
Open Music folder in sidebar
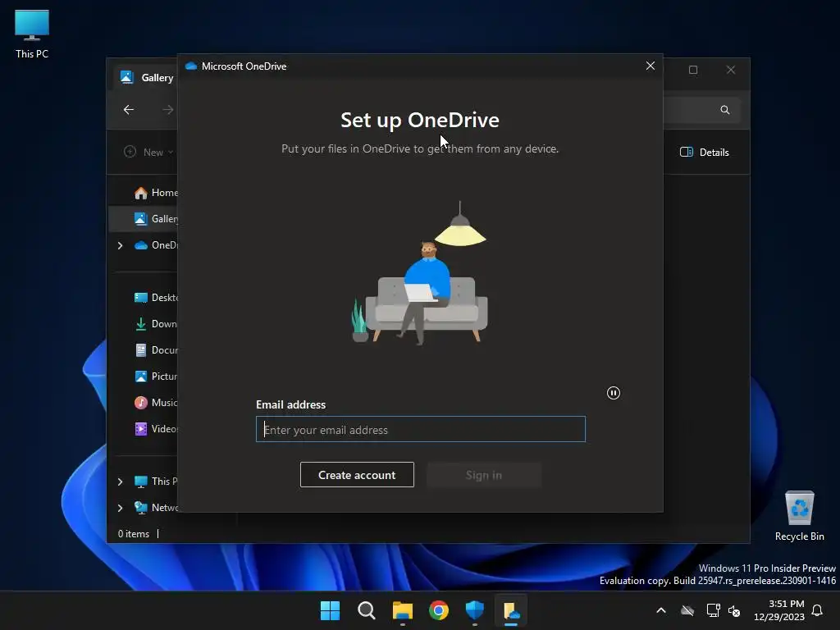tap(156, 402)
